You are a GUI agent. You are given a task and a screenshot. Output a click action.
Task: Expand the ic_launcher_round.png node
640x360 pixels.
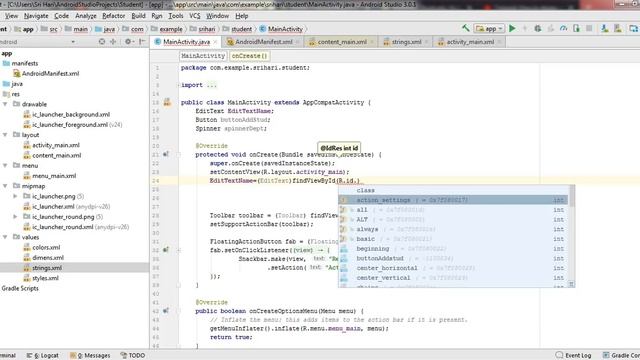16,217
